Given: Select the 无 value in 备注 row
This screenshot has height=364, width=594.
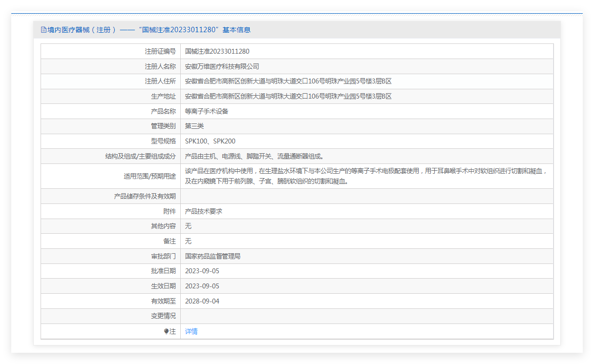Looking at the screenshot, I should pos(188,241).
